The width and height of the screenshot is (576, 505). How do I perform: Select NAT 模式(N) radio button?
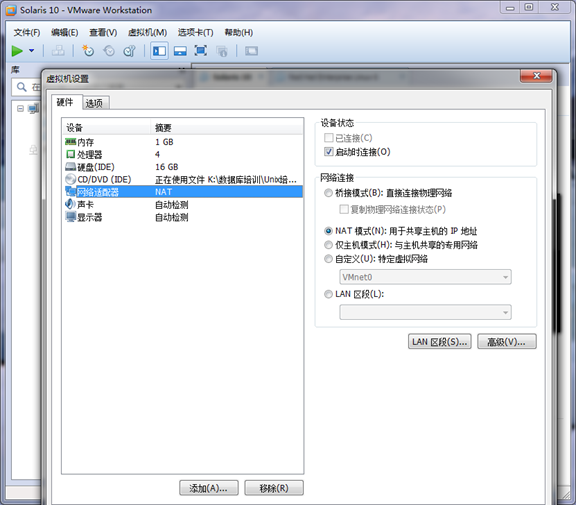(328, 231)
